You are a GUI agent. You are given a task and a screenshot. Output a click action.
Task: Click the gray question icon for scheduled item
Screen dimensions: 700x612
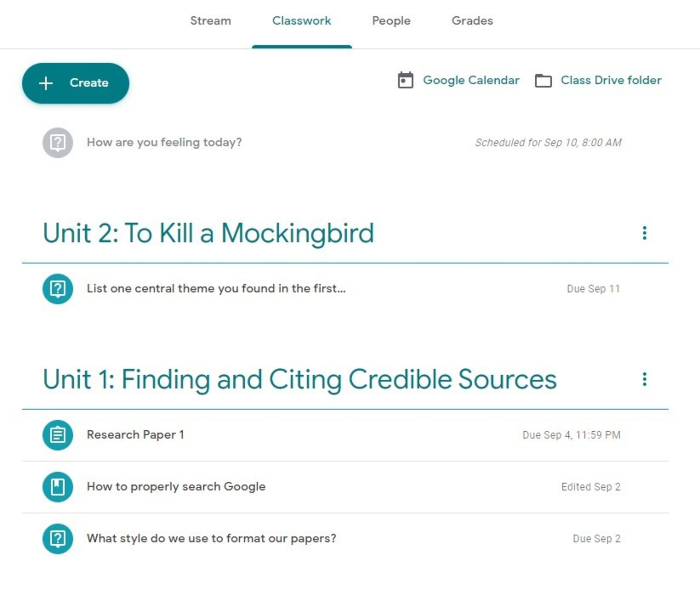57,143
